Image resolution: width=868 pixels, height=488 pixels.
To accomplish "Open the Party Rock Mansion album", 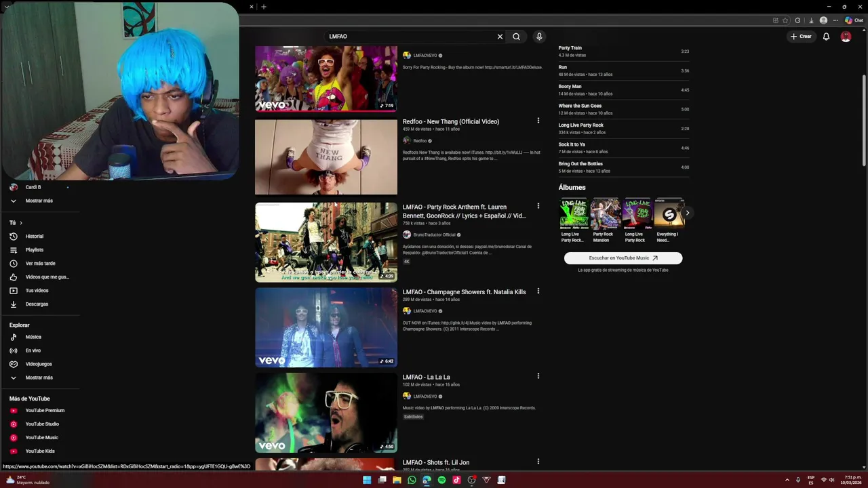I will coord(604,221).
